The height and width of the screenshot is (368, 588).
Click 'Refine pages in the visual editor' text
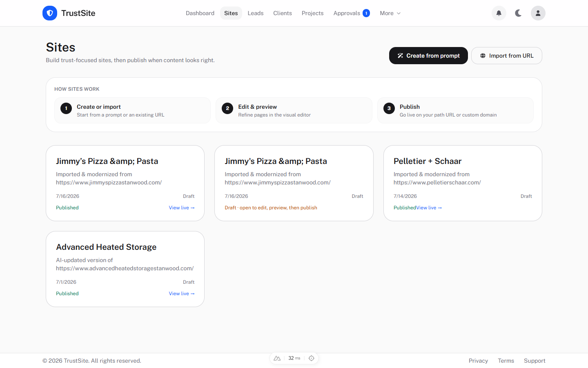tap(274, 115)
